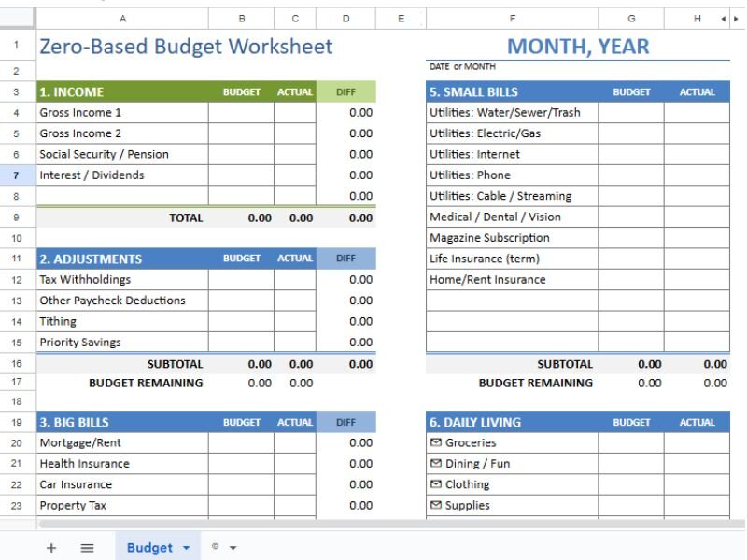Select the 1. INCOME section header
Viewport: 747px width, 560px height.
click(122, 91)
